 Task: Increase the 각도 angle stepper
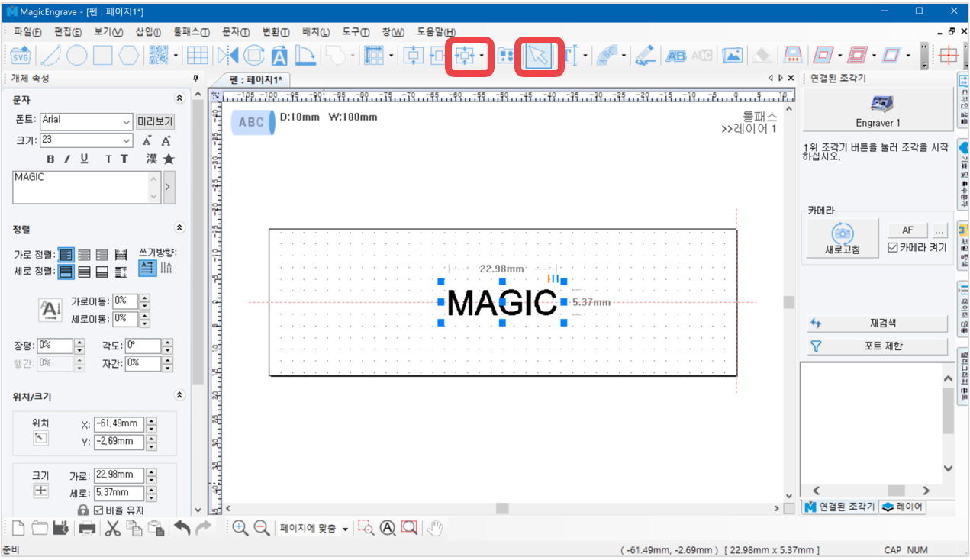coord(167,342)
